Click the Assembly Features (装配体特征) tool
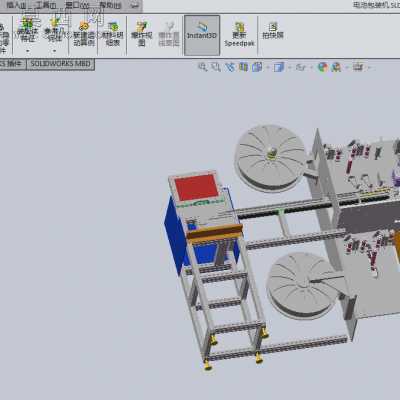Screen dimensions: 400x400 27,30
